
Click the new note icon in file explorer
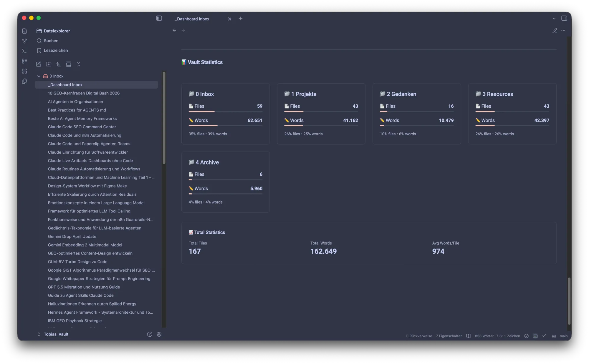[39, 64]
